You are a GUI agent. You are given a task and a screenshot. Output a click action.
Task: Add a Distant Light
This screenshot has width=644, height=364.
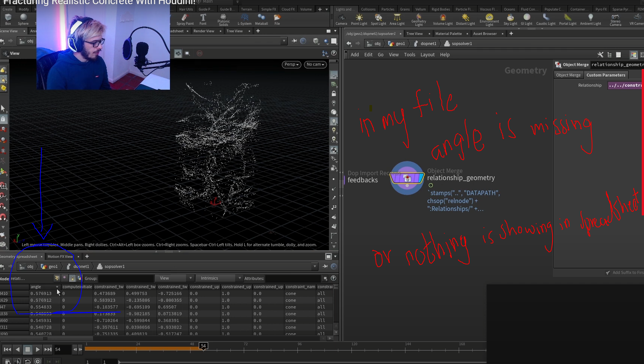point(465,20)
